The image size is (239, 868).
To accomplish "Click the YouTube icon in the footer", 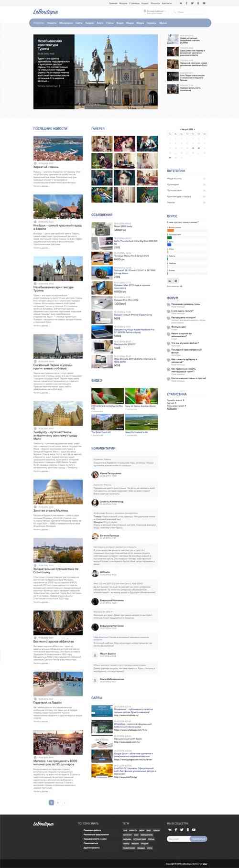I will point(194,830).
